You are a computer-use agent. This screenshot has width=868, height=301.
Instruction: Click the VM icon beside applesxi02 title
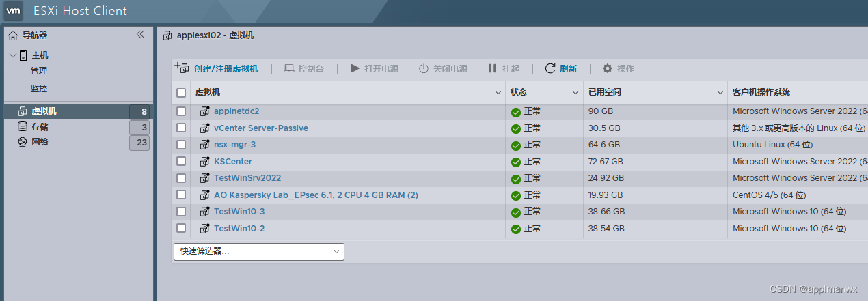(x=168, y=35)
